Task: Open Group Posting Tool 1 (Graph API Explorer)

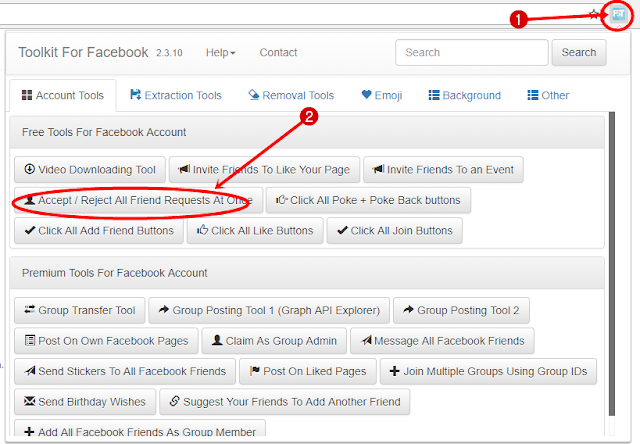Action: click(269, 310)
